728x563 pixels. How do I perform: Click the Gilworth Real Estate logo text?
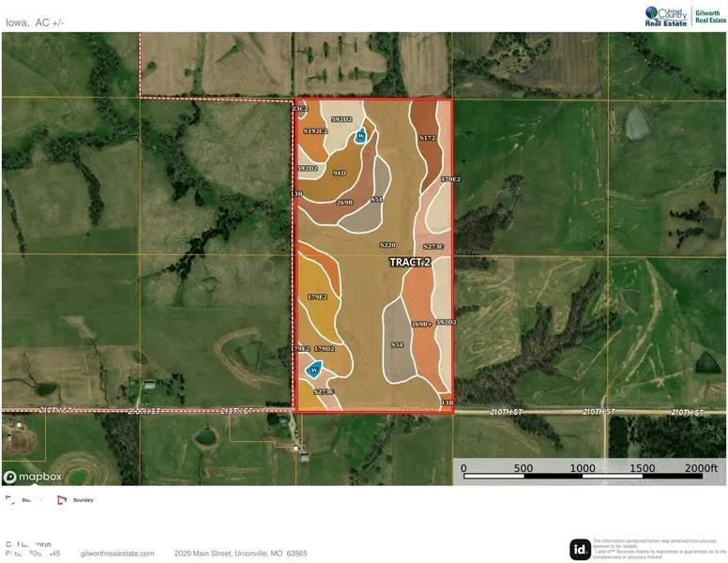709,16
